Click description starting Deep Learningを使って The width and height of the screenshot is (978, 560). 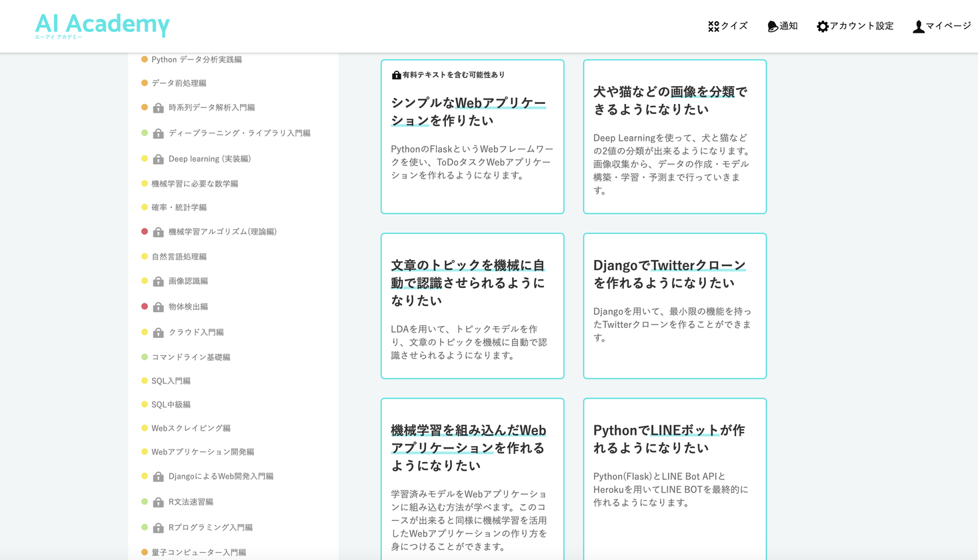pyautogui.click(x=672, y=164)
